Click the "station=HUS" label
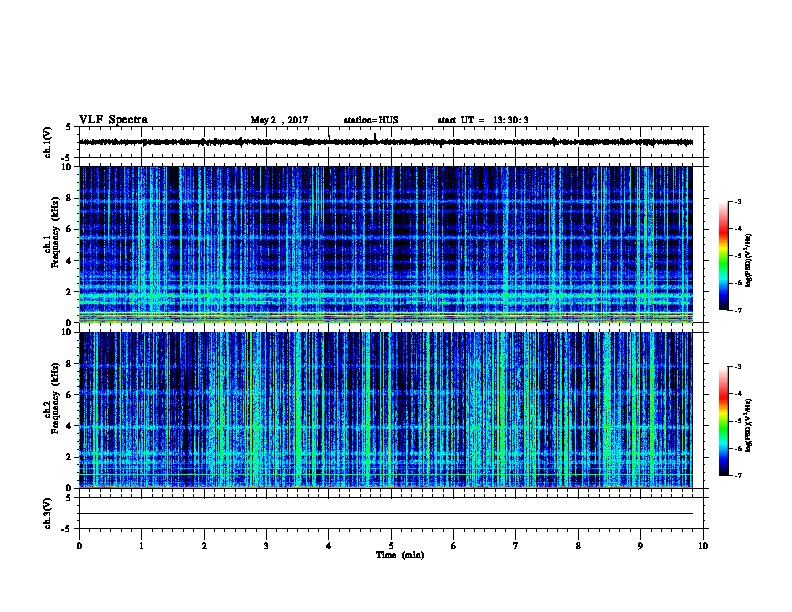The width and height of the screenshot is (792, 612). [371, 120]
